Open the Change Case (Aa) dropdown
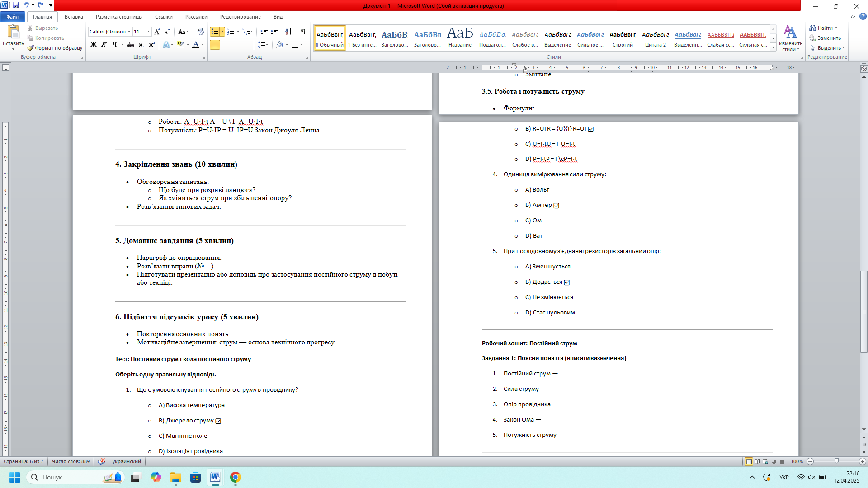Image resolution: width=868 pixels, height=488 pixels. click(x=183, y=32)
